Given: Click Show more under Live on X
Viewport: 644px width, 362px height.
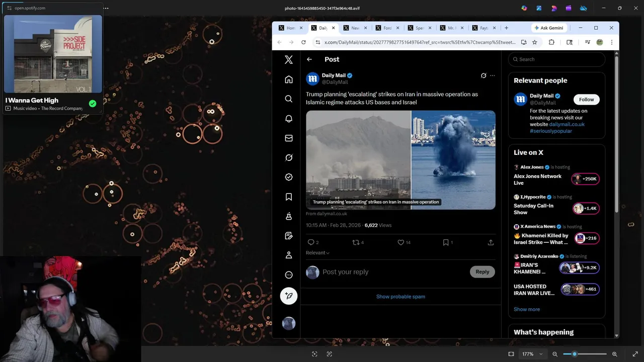Looking at the screenshot, I should [527, 309].
